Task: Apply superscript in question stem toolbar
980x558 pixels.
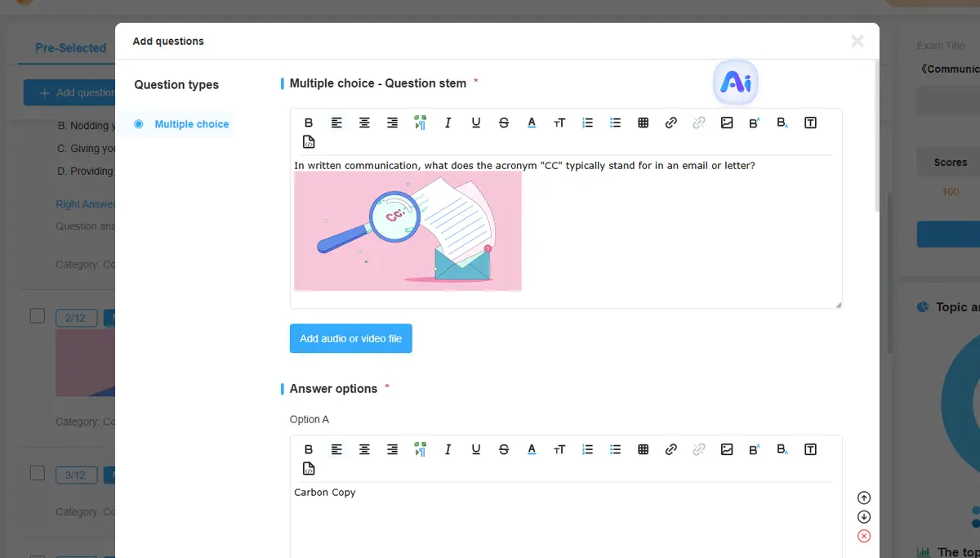Action: click(x=755, y=123)
